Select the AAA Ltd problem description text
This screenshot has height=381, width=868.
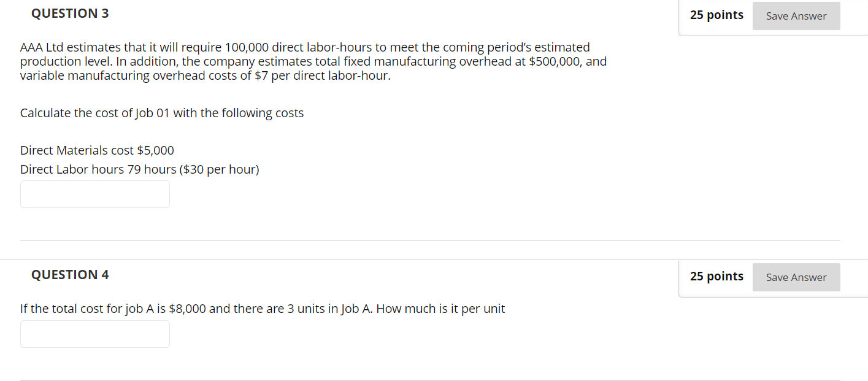coord(313,61)
